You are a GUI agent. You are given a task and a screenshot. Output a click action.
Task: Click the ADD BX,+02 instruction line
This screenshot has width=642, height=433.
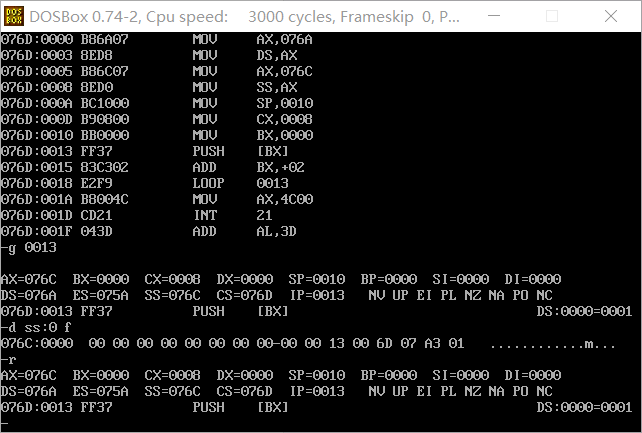(153, 167)
